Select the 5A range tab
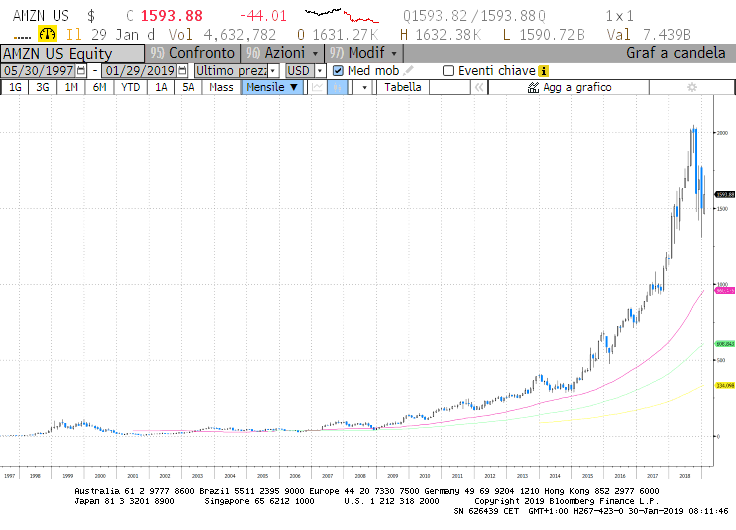Screen dimensions: 736x530 (188, 87)
